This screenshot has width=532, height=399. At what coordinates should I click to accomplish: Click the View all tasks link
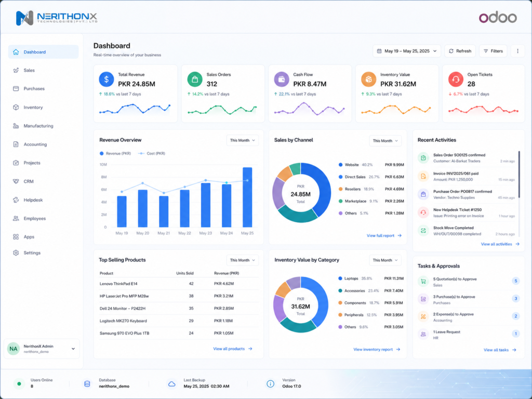tap(500, 350)
